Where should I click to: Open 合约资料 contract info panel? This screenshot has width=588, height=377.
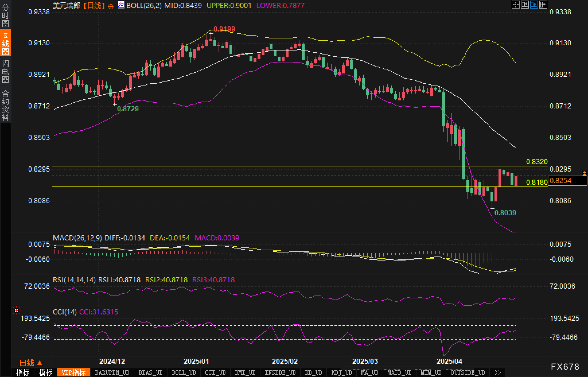5,105
